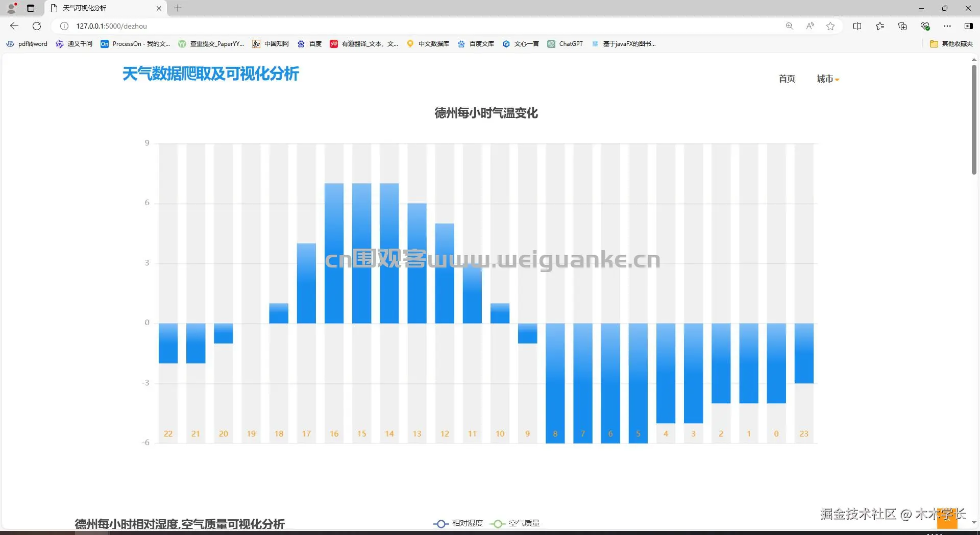Open the ProcessOn bookmark
The height and width of the screenshot is (535, 980).
tap(135, 44)
